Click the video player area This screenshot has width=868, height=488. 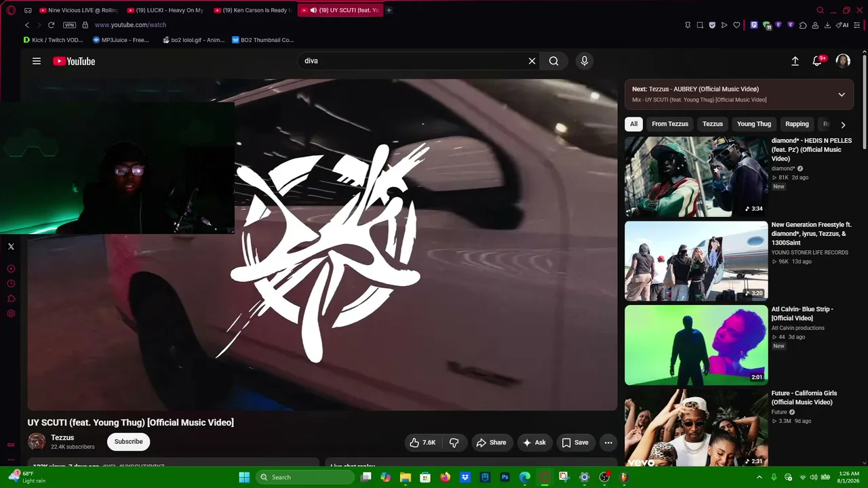(x=322, y=245)
